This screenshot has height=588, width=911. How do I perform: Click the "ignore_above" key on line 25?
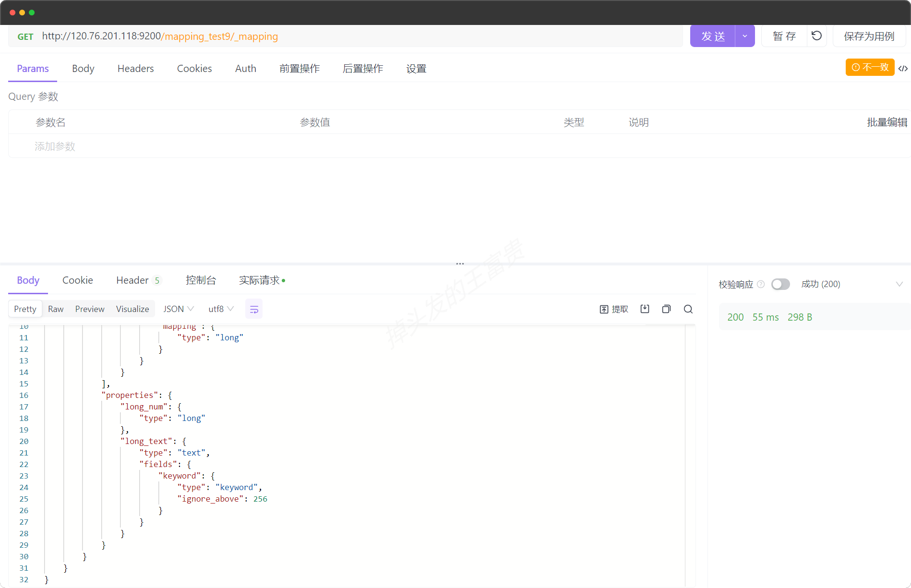pos(210,499)
